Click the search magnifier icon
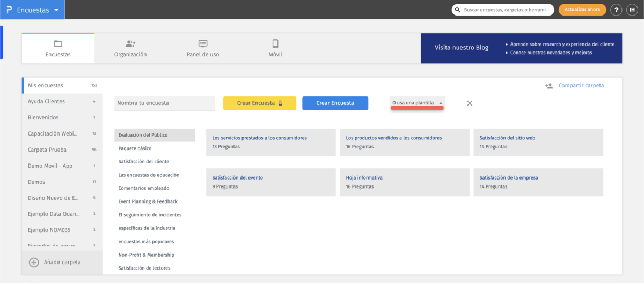This screenshot has width=644, height=284. pos(457,10)
